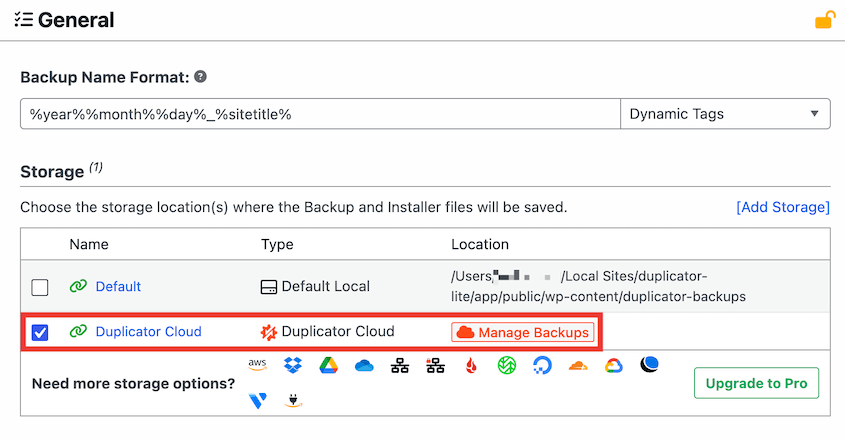
Task: Open the Default storage name link
Action: 118,287
